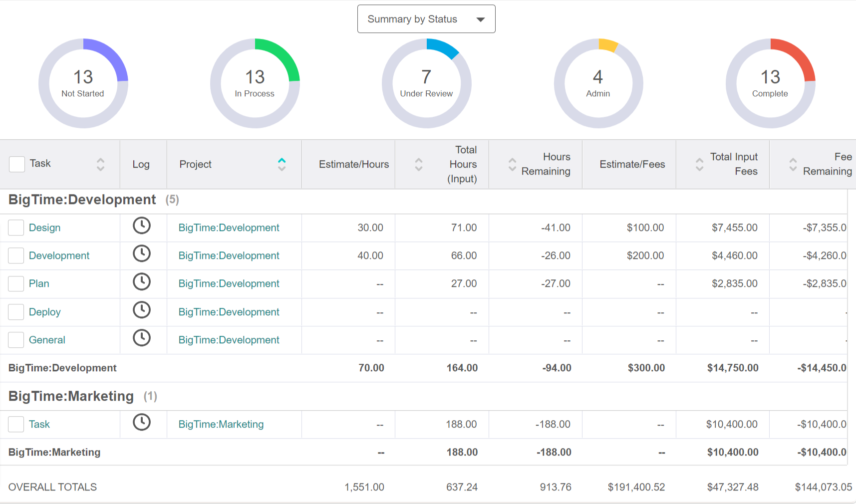Image resolution: width=856 pixels, height=504 pixels.
Task: Open the log clock for General task
Action: click(x=142, y=338)
